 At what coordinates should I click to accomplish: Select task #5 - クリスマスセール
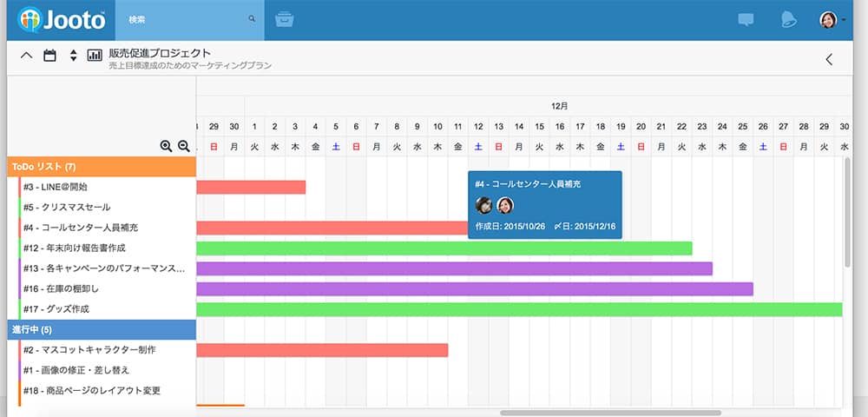click(78, 208)
